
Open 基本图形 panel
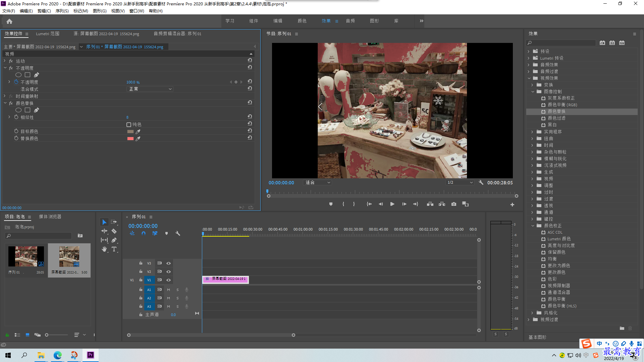[537, 337]
